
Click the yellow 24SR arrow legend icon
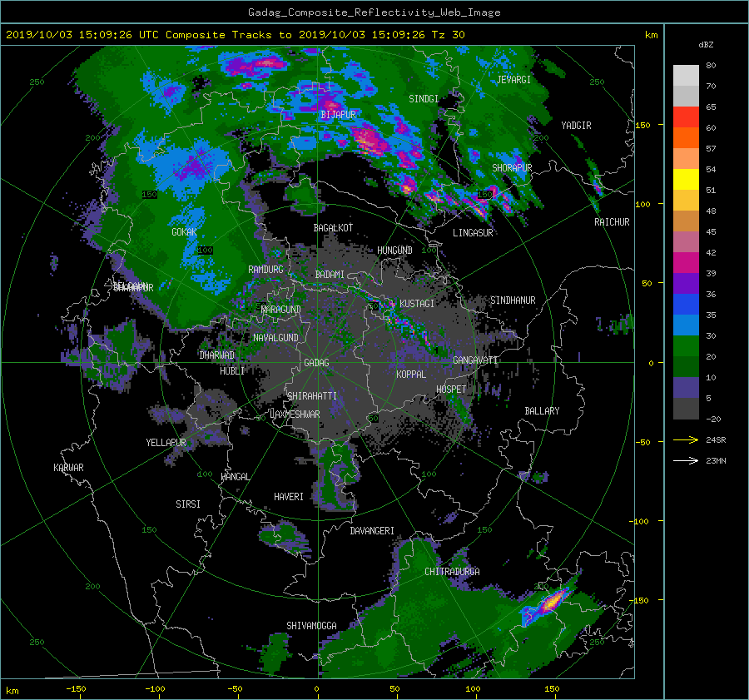[x=686, y=440]
